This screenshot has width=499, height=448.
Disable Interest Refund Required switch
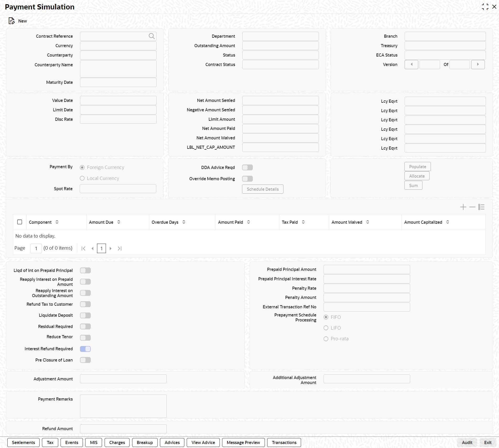coord(85,349)
